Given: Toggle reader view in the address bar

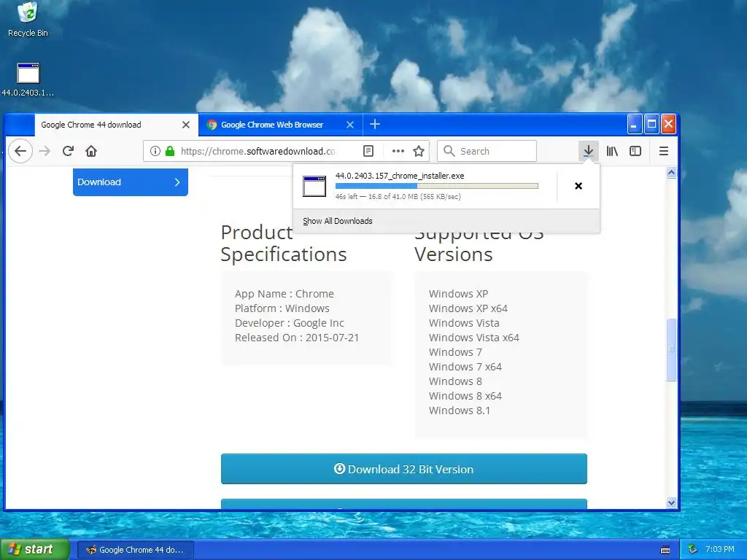Looking at the screenshot, I should click(x=368, y=151).
